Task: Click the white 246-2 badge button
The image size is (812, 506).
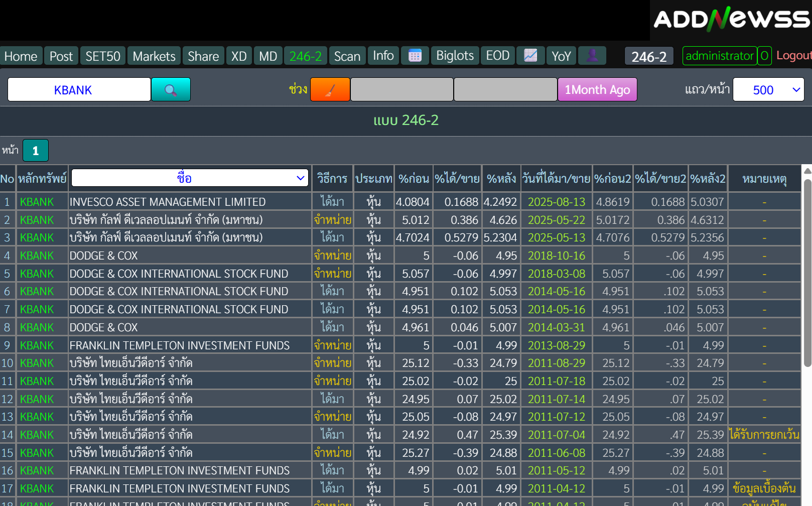Action: point(649,56)
